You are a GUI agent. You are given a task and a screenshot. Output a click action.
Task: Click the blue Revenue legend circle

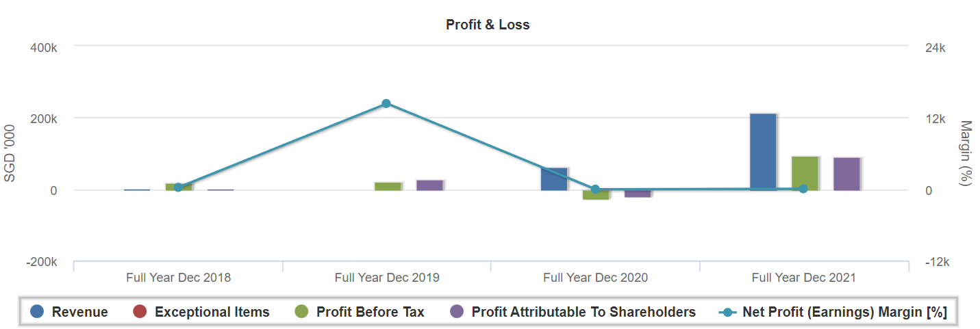coord(38,312)
